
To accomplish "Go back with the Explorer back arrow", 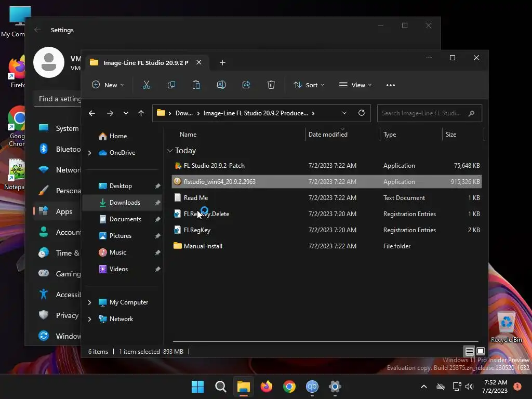I will click(92, 113).
